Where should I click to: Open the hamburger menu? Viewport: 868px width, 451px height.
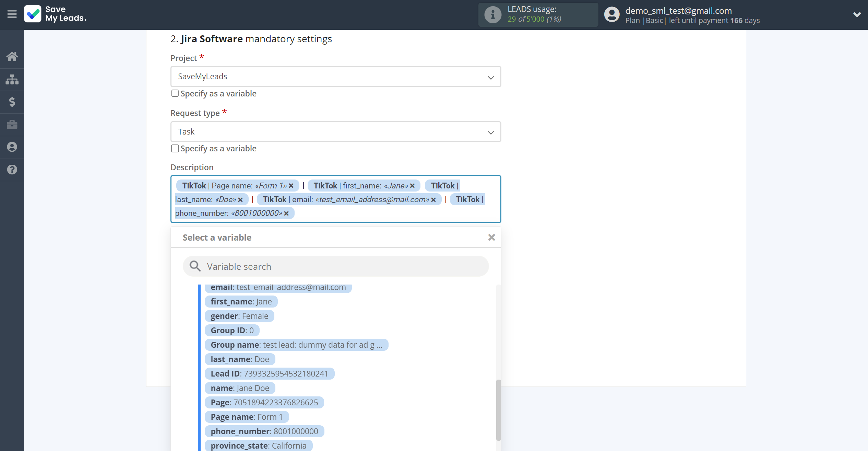pos(12,14)
